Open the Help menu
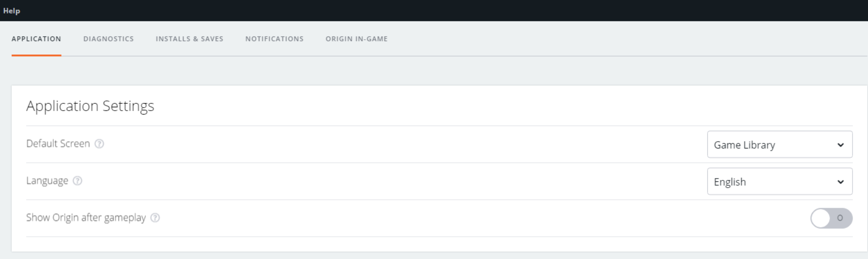Viewport: 868px width, 259px height. click(12, 11)
